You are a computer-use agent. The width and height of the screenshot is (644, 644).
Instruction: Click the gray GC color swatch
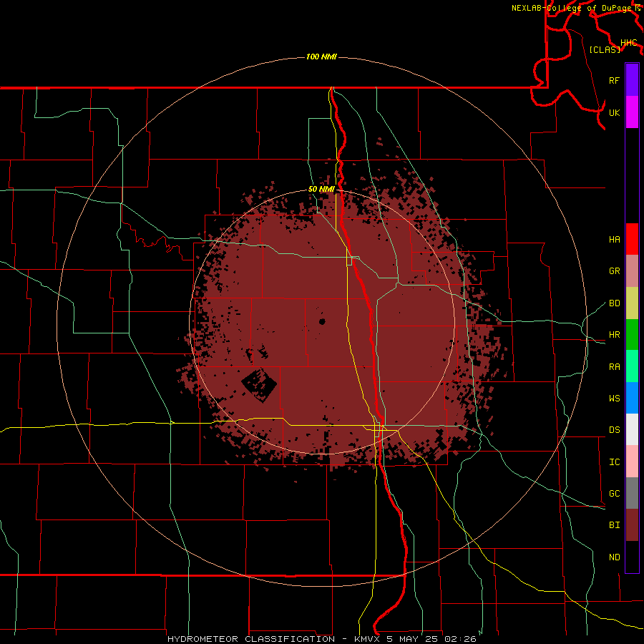pos(632,493)
